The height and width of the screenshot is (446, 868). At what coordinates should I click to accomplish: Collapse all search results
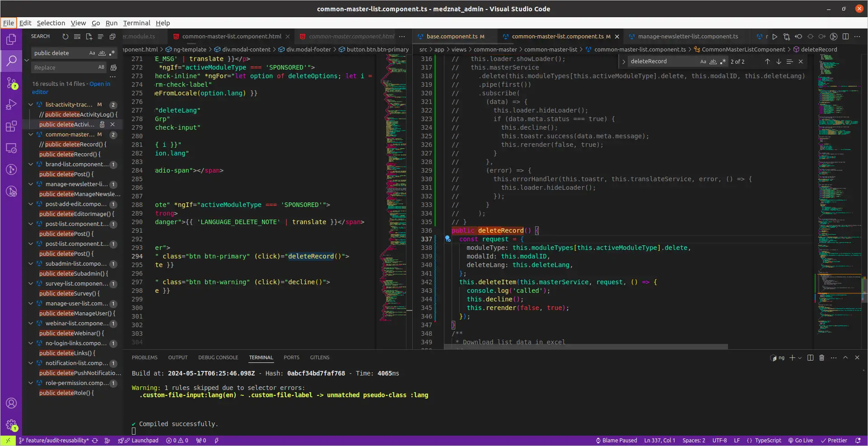coord(112,37)
